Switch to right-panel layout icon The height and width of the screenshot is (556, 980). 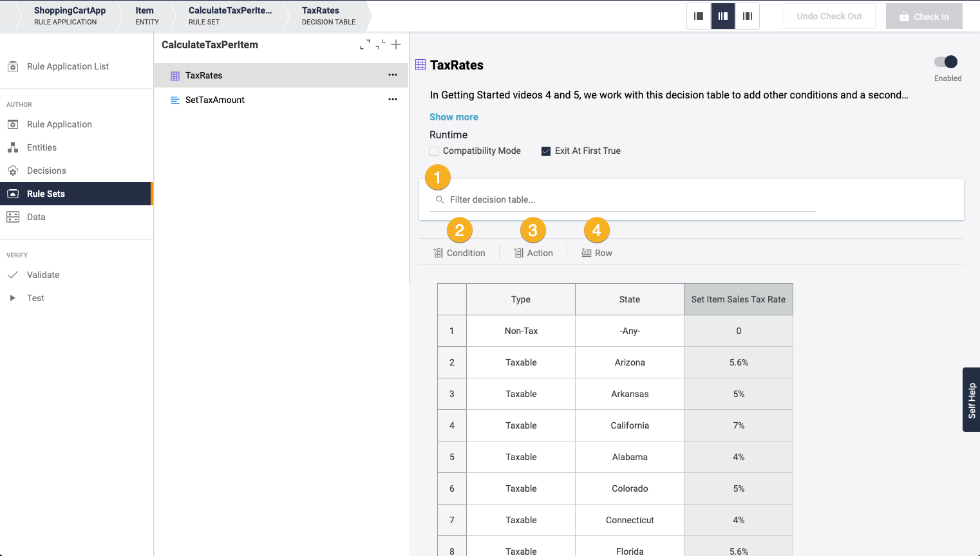tap(748, 16)
